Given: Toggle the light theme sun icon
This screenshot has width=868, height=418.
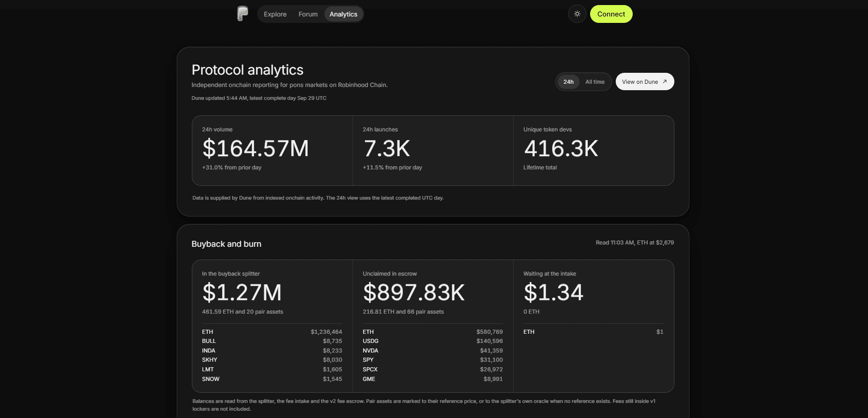Looking at the screenshot, I should 577,14.
